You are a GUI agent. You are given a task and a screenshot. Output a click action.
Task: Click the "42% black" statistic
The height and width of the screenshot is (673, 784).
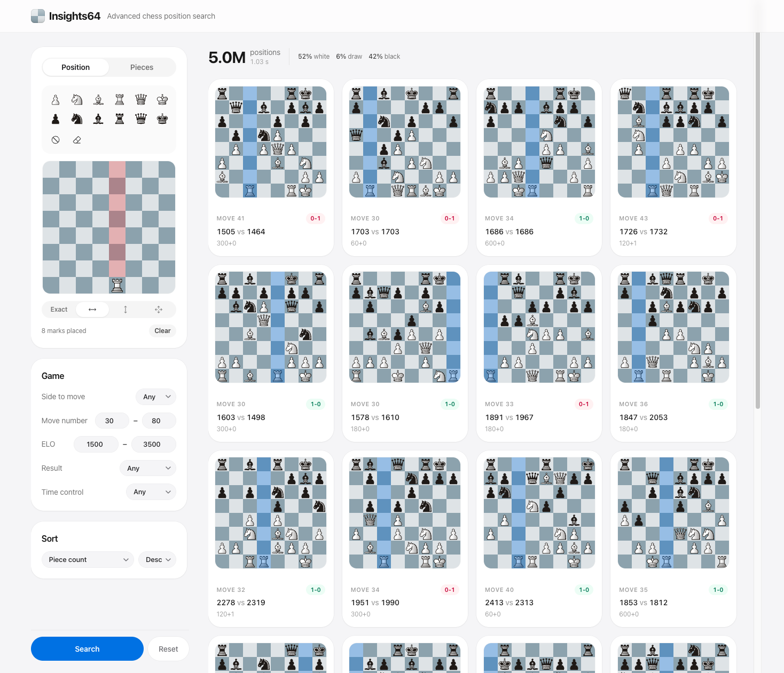pyautogui.click(x=384, y=57)
